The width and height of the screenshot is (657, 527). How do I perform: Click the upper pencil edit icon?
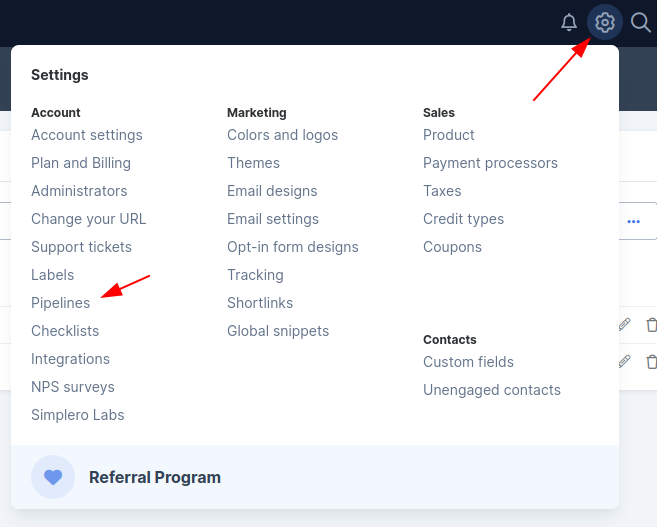pyautogui.click(x=624, y=325)
